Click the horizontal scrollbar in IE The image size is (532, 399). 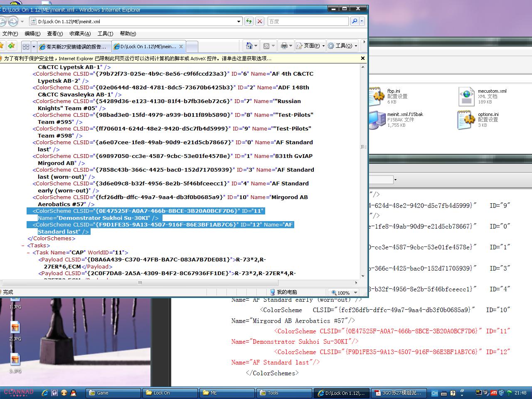point(140,283)
